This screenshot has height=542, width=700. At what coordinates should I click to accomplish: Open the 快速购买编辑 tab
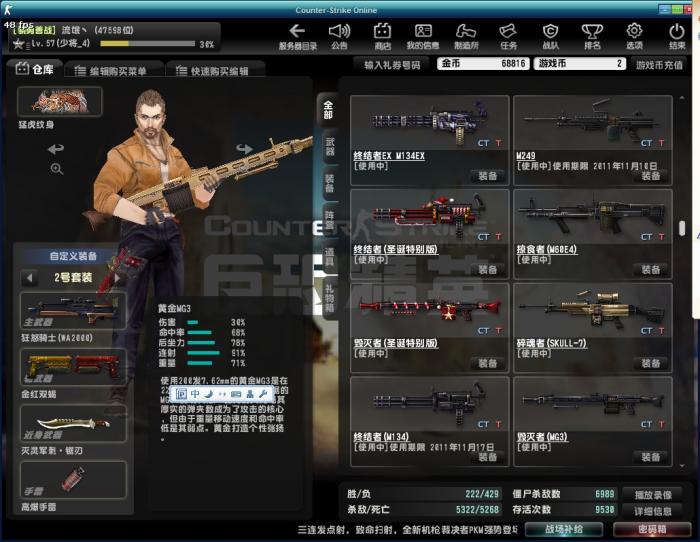(x=216, y=71)
